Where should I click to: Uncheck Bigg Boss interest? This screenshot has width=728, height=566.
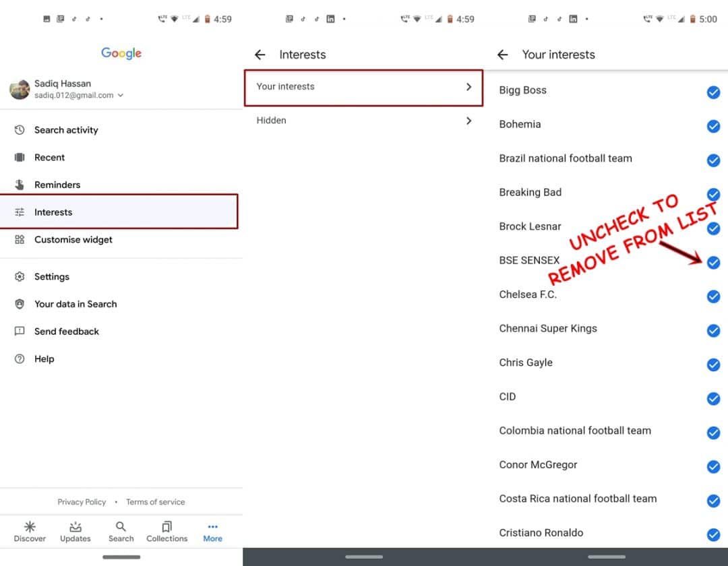coord(714,92)
